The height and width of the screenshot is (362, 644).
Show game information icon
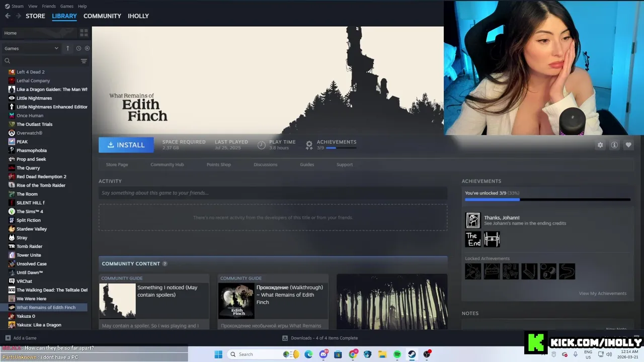pos(614,145)
